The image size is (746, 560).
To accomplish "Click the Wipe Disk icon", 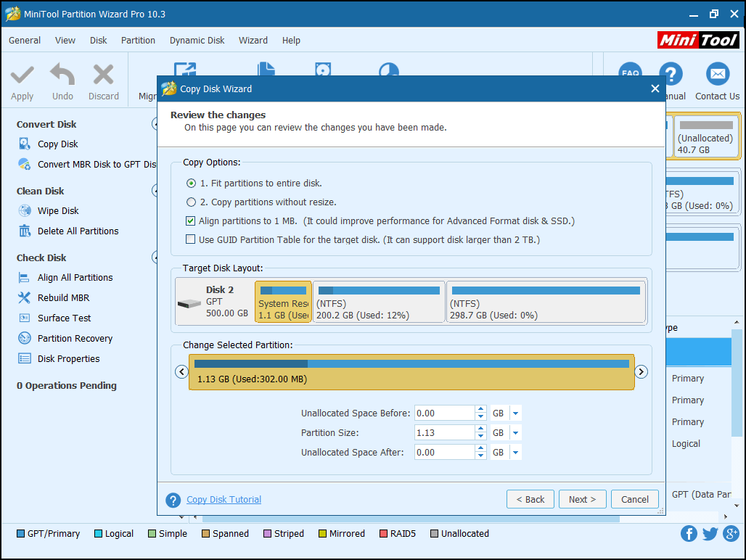I will 24,210.
